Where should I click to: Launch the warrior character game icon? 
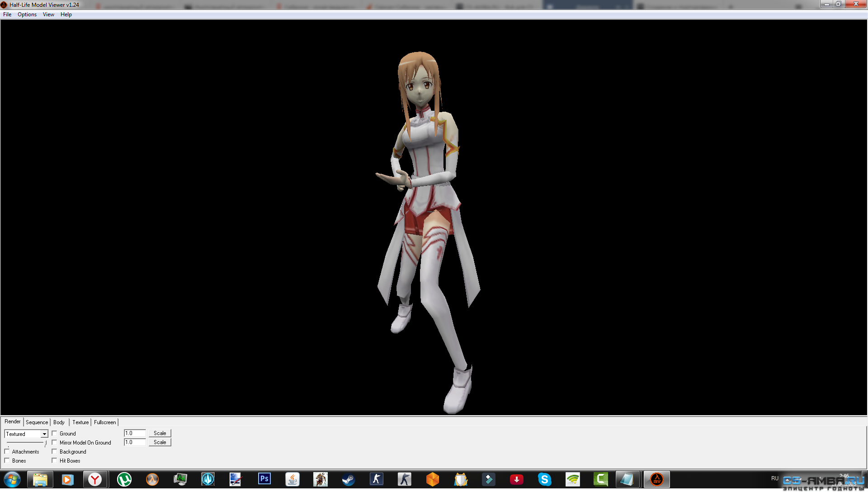coord(320,479)
